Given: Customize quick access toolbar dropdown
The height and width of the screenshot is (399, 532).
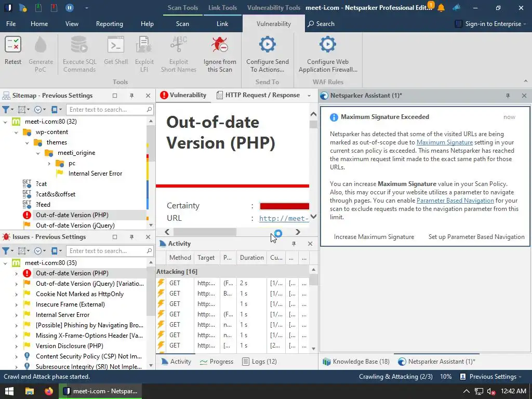Looking at the screenshot, I should pyautogui.click(x=87, y=8).
